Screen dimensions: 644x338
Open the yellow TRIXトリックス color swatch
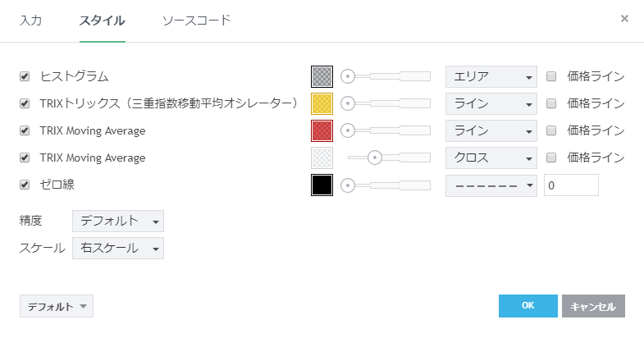[x=322, y=103]
